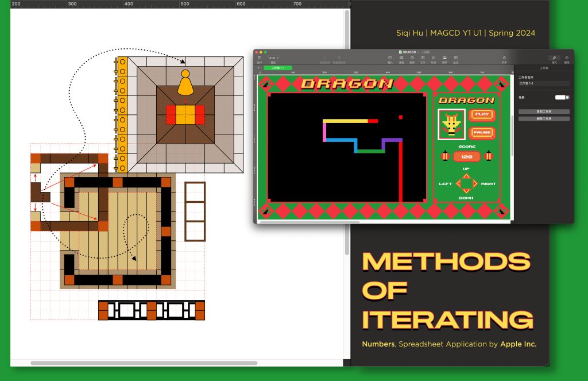Add a Comment using the toolbar icon

[455, 58]
